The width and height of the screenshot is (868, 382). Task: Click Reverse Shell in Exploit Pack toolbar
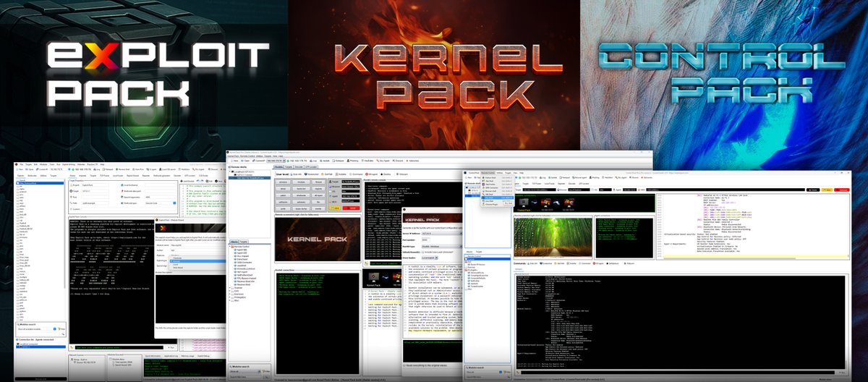pos(122,169)
